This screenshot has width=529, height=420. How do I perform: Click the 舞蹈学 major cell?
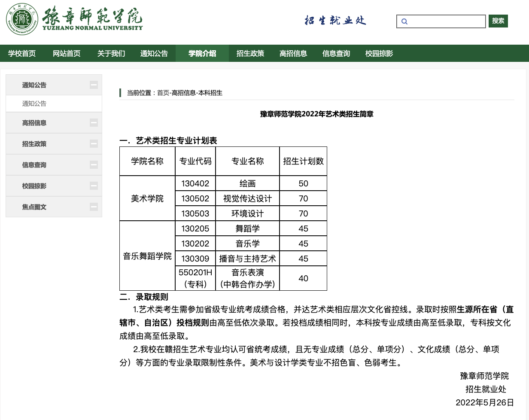[x=248, y=228]
